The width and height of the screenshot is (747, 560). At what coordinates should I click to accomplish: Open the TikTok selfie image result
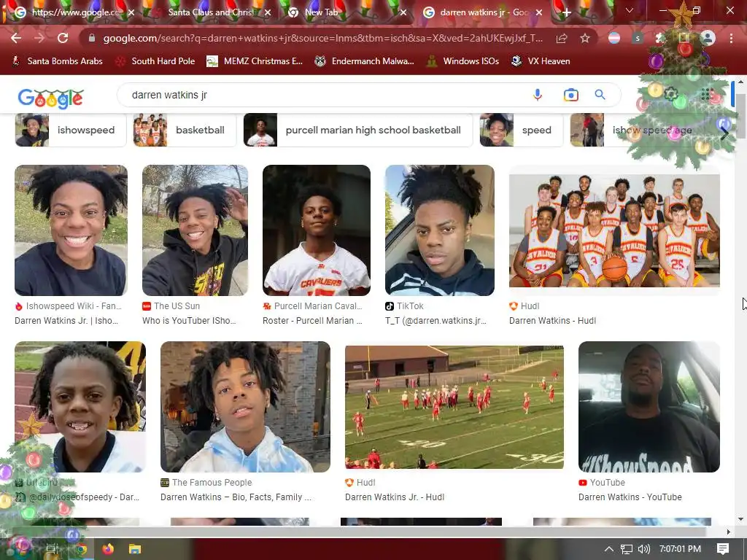(440, 230)
